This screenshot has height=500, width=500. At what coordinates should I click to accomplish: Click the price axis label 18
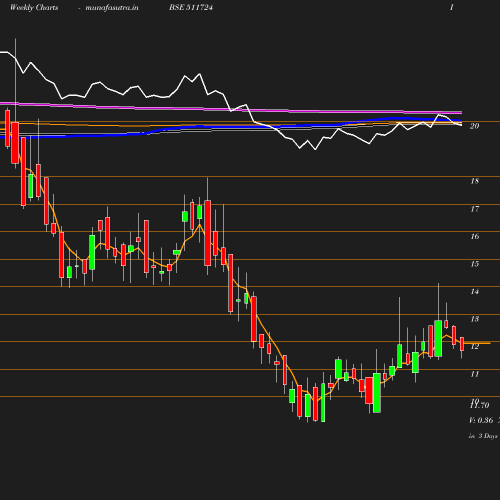474,181
